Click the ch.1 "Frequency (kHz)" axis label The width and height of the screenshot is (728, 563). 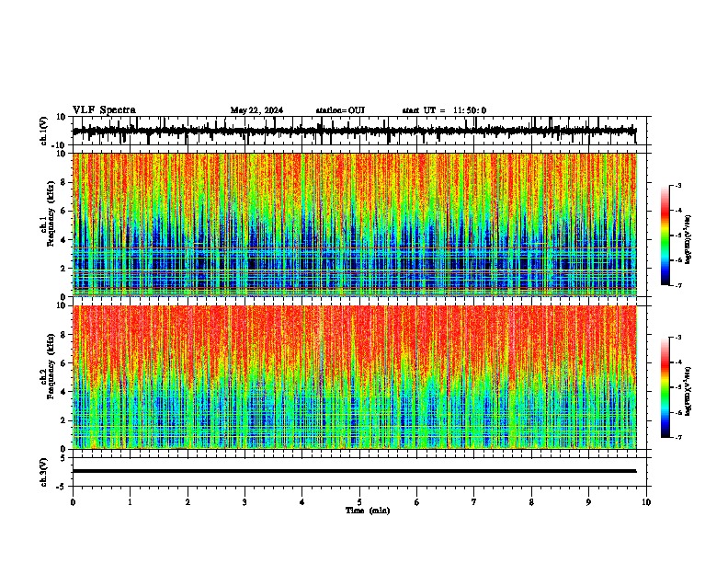tap(51, 214)
